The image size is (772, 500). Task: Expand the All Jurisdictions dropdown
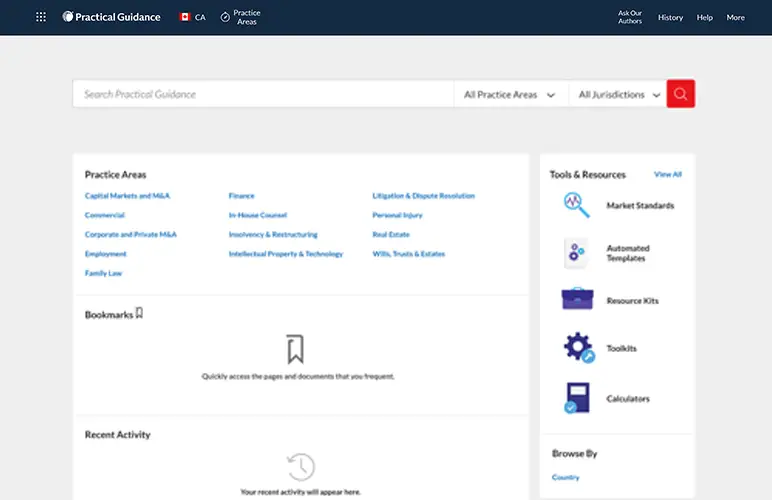click(x=619, y=95)
